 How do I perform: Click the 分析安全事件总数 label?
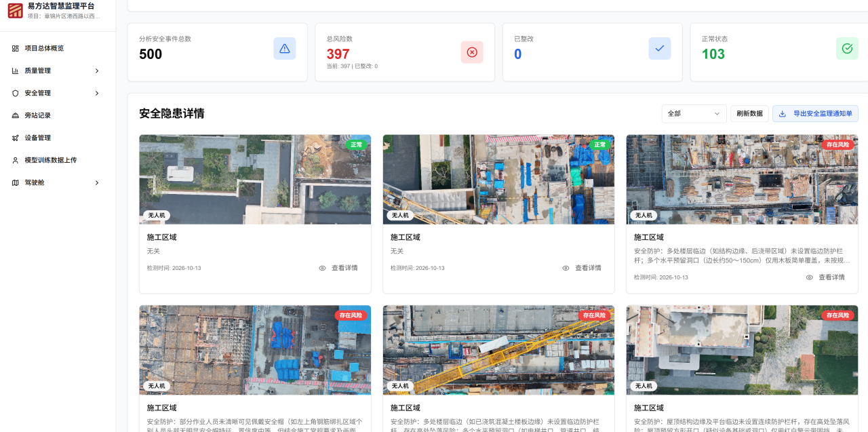(165, 39)
